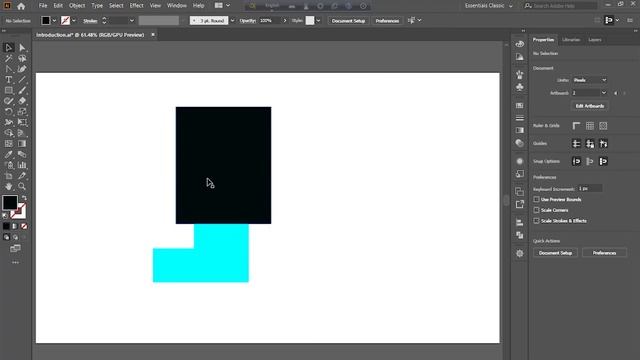Enable Scale Corners checkbox
The image size is (640, 360).
536,210
